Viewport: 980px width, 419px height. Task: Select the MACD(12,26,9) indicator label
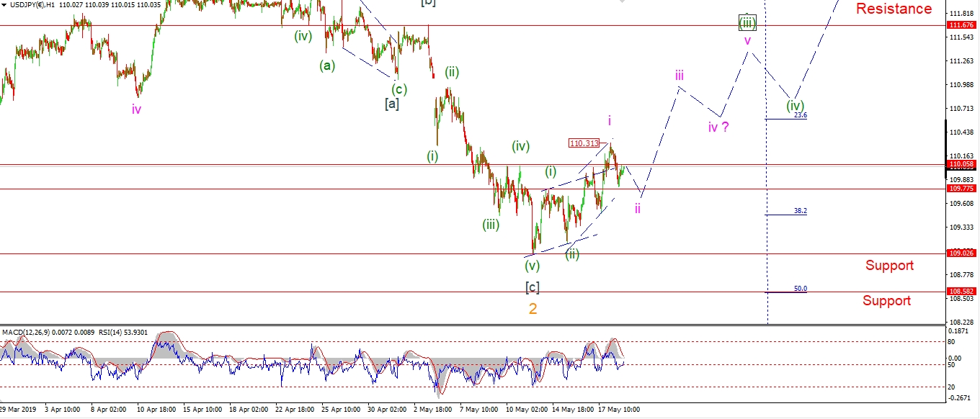click(27, 332)
